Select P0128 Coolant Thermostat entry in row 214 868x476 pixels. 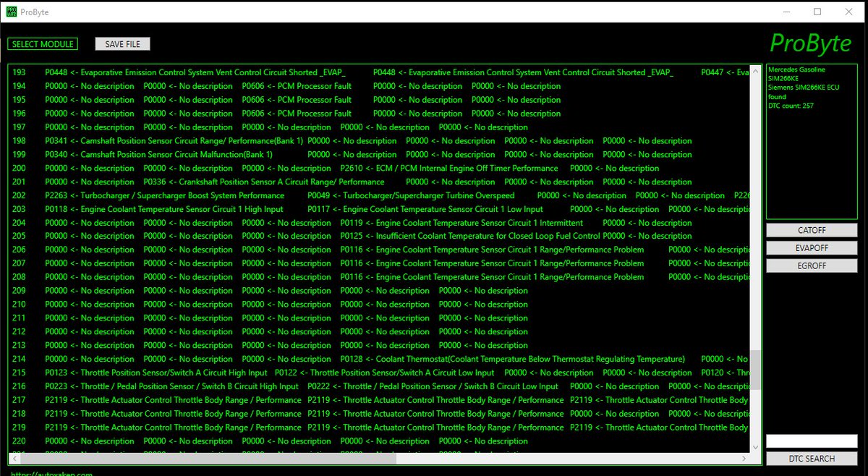coord(512,359)
